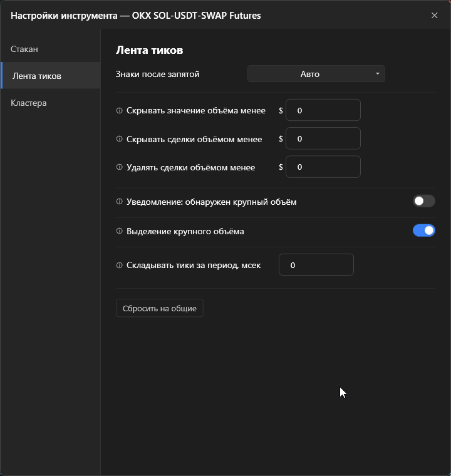
Task: Focus the Удалять сделки объёмом менее input
Action: coord(323,167)
